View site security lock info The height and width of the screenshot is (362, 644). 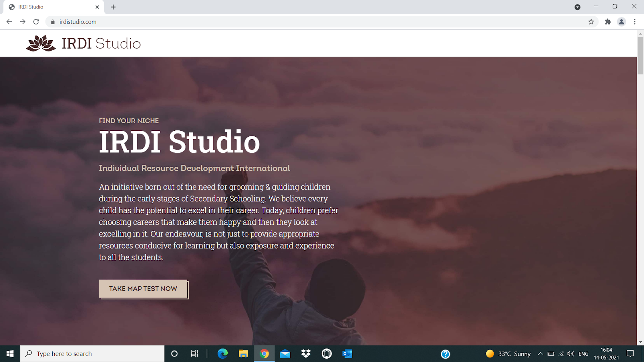coord(53,22)
